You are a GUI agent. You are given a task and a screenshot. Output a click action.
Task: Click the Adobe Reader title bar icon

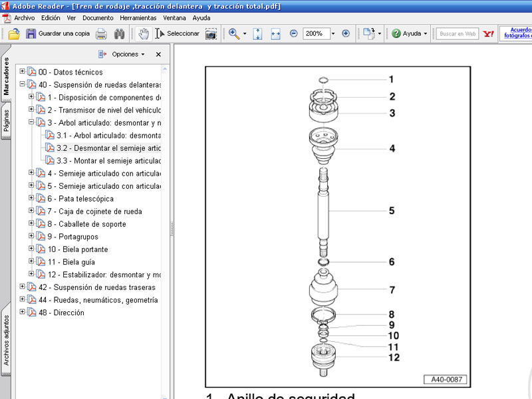click(x=5, y=6)
